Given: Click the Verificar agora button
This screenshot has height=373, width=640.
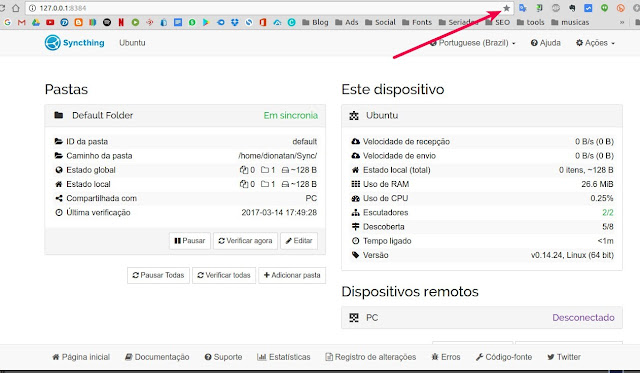Looking at the screenshot, I should click(x=245, y=241).
